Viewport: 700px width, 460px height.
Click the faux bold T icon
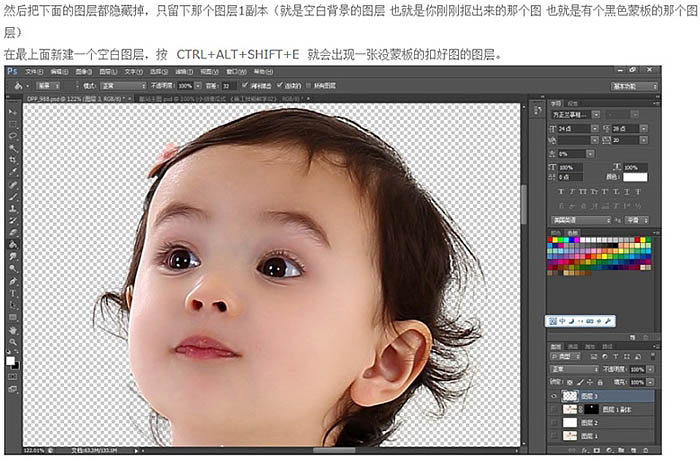[561, 192]
